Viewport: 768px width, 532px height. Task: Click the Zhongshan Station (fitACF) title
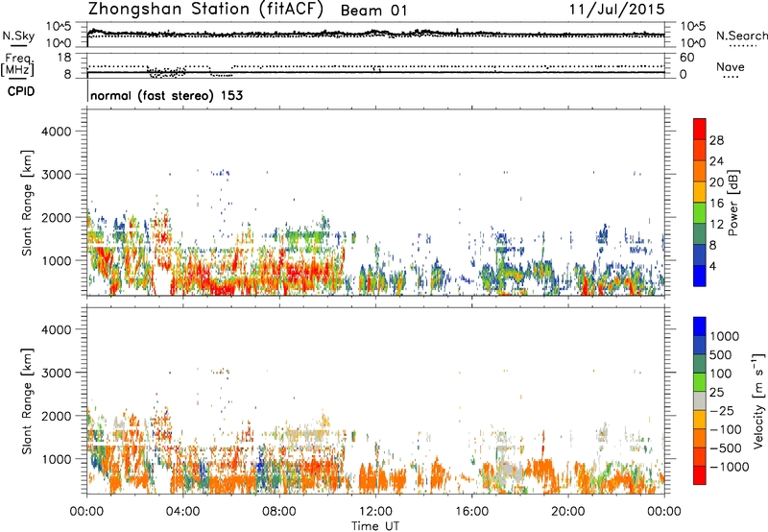click(x=205, y=10)
